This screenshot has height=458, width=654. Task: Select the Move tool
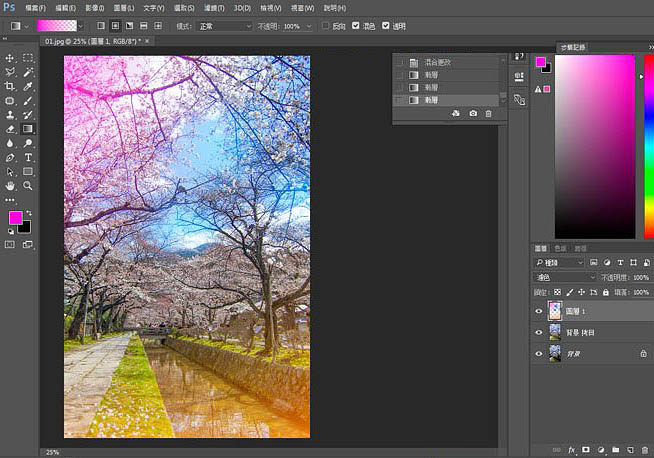10,59
